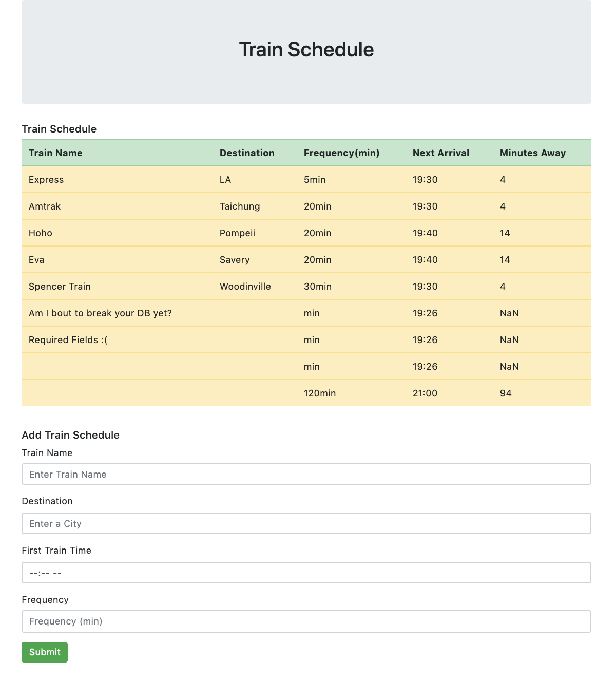
Task: Click the Submit button
Action: click(44, 652)
